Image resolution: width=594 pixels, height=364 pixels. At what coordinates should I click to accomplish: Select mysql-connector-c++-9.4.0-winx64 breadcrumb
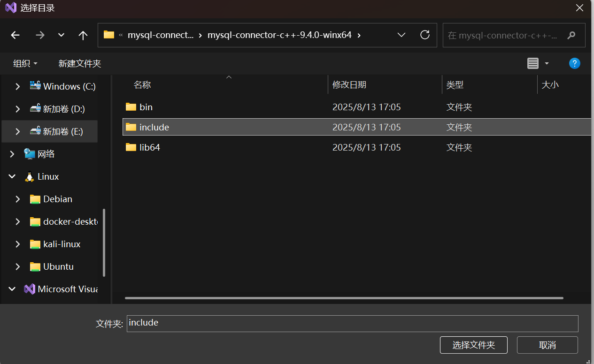[279, 35]
